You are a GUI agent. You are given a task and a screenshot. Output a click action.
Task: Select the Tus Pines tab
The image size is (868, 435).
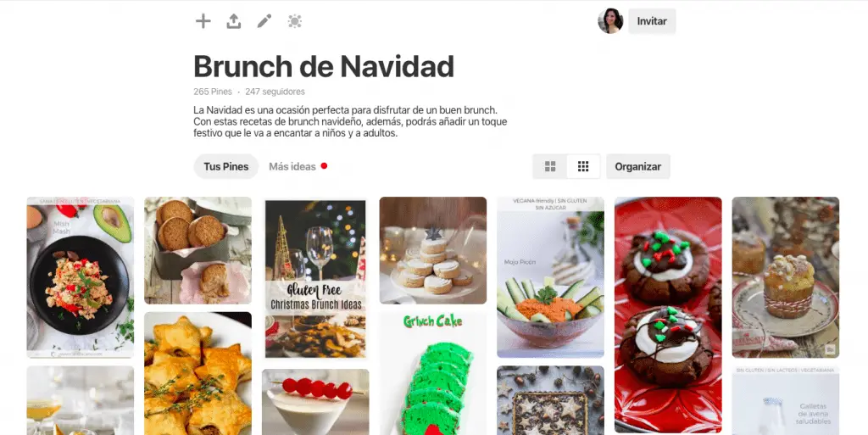tap(225, 166)
